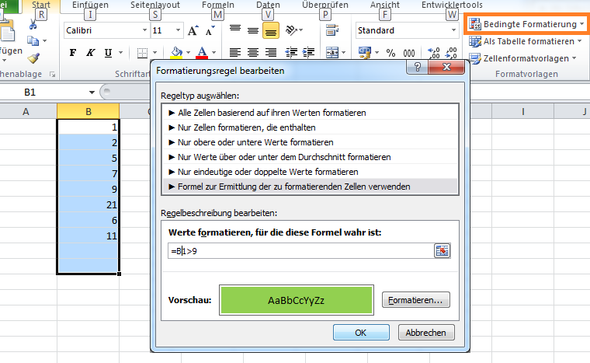
Task: Open the Formeln ribbon tab
Action: pyautogui.click(x=218, y=5)
